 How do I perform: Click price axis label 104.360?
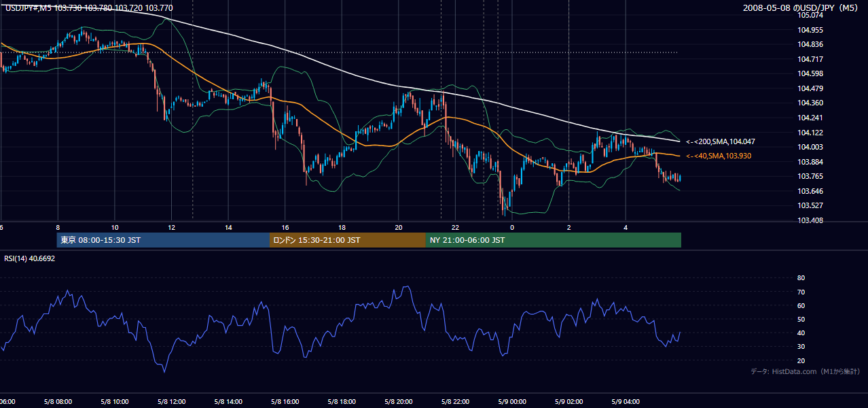point(810,103)
